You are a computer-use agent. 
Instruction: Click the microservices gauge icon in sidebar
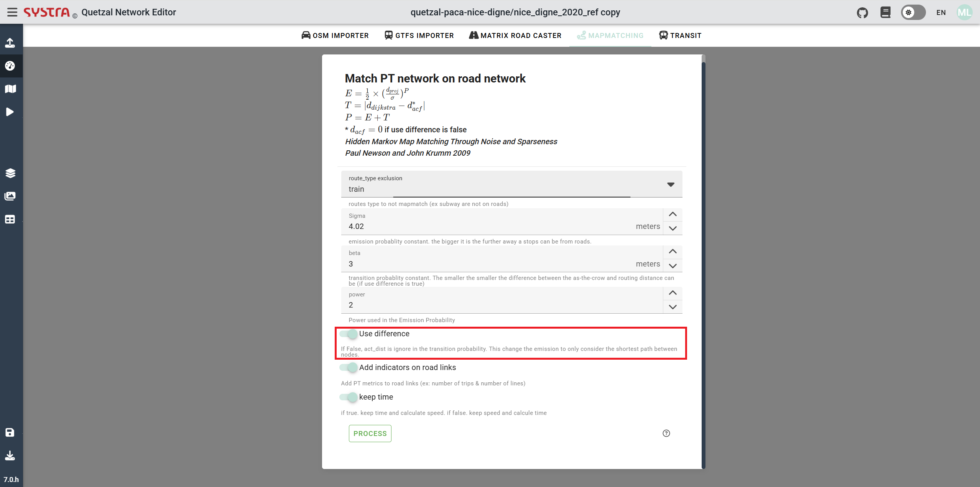click(10, 66)
